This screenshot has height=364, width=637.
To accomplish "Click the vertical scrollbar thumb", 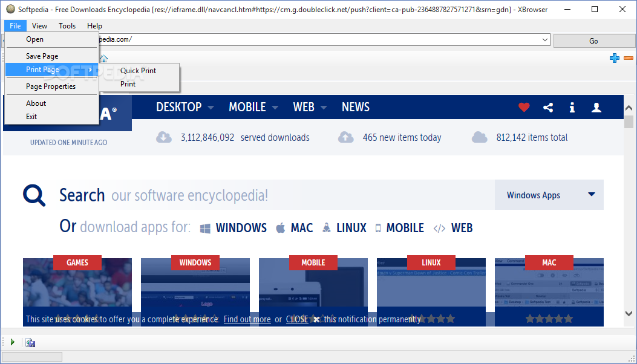I will (x=629, y=122).
